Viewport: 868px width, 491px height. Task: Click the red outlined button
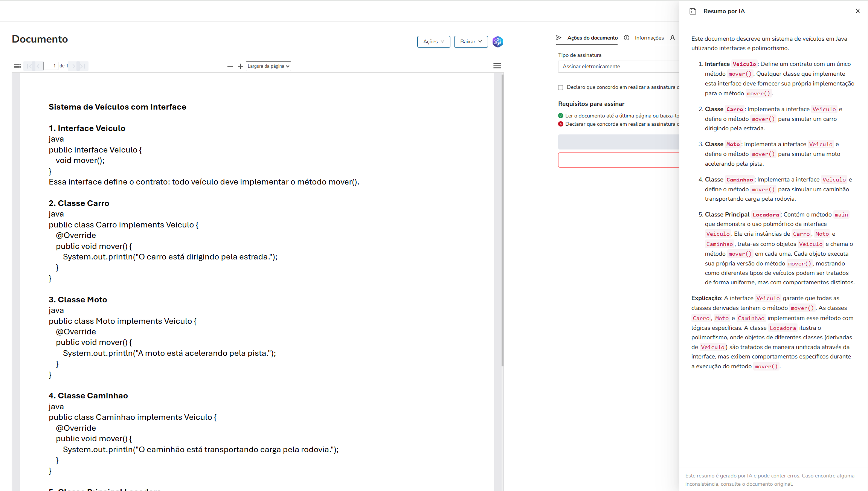point(618,160)
